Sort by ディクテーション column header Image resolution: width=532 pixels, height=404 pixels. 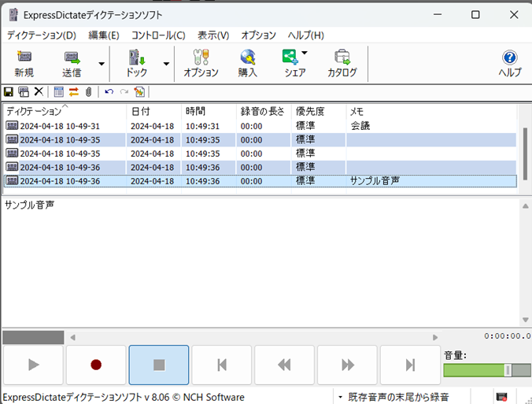(65, 111)
